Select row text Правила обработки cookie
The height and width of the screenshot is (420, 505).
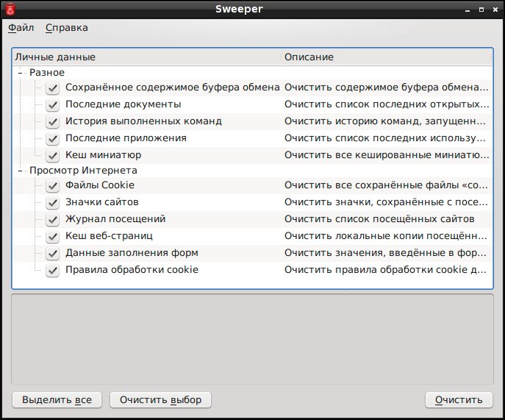click(132, 270)
